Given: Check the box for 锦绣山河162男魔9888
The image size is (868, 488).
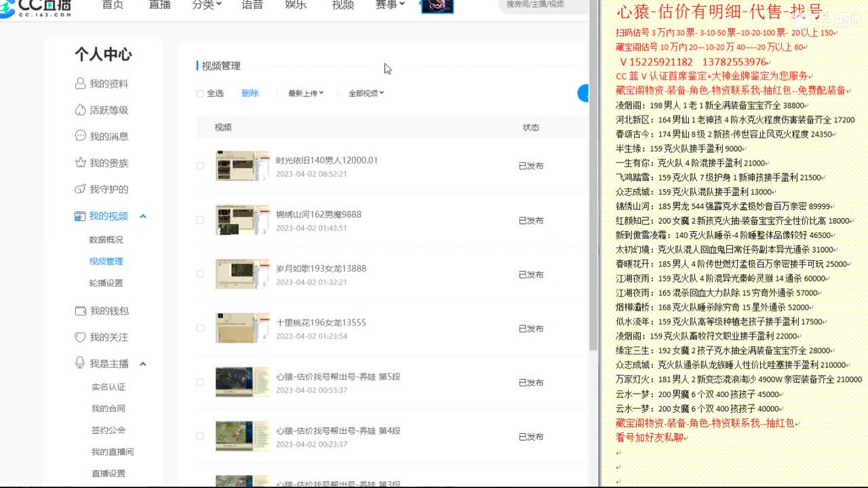Looking at the screenshot, I should (x=200, y=220).
